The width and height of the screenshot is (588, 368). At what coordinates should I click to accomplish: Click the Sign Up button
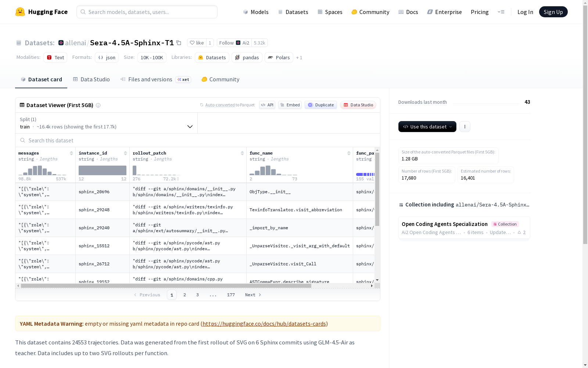pos(553,12)
